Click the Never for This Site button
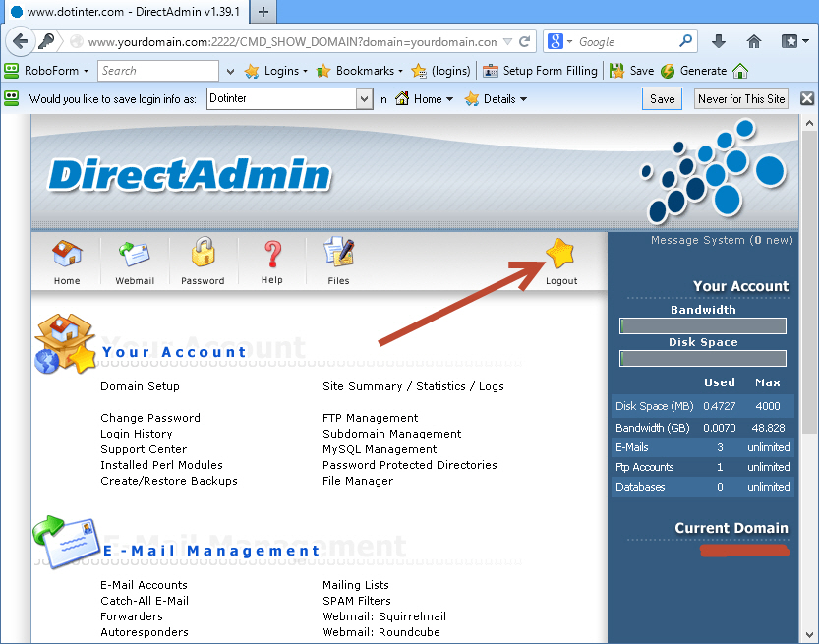Screen dimensions: 819x644 [x=741, y=98]
